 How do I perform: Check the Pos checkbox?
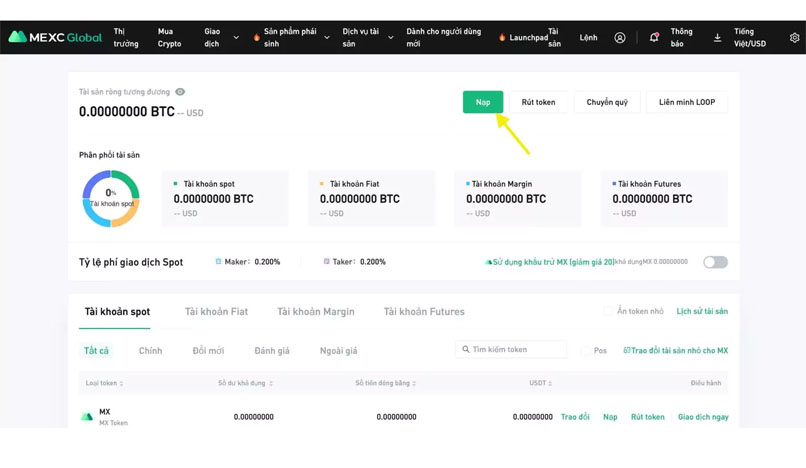click(585, 351)
